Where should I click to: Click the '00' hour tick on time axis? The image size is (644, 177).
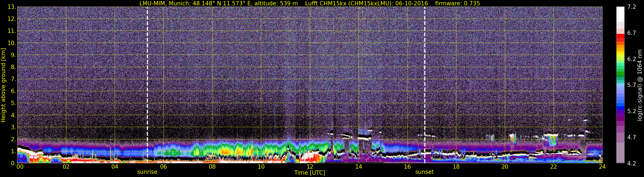click(20, 167)
